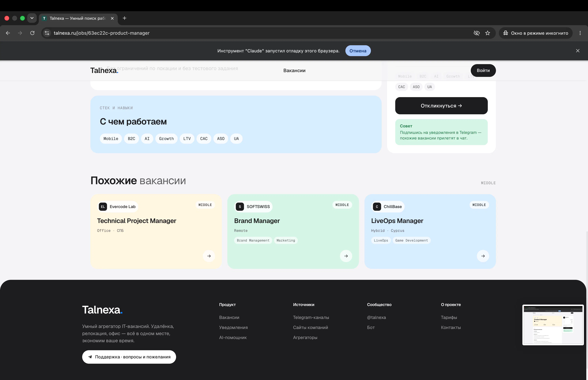Open footer link @talnexa
Screen dimensions: 588x380
click(377, 317)
